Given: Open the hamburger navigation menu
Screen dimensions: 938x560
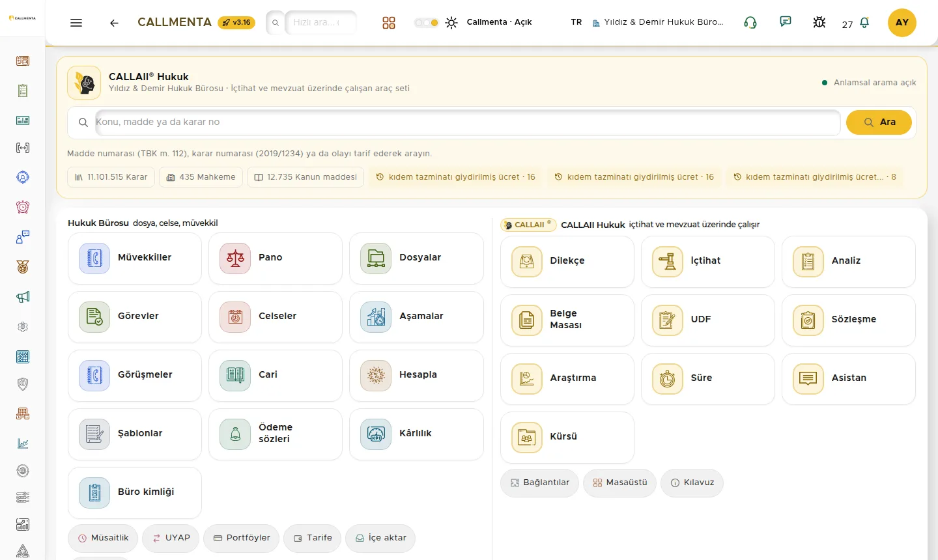Looking at the screenshot, I should [x=76, y=23].
